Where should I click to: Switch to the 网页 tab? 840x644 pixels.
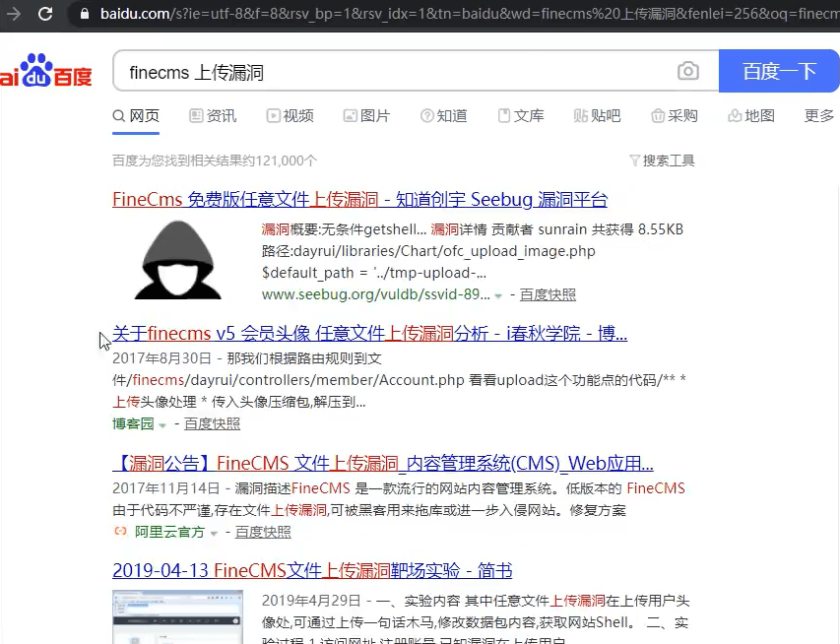tap(136, 116)
